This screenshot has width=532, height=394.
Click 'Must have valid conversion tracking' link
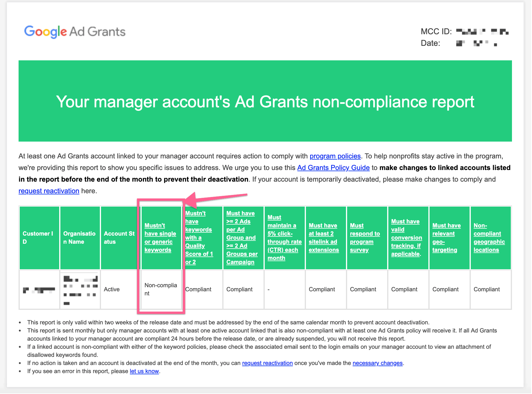(x=406, y=238)
